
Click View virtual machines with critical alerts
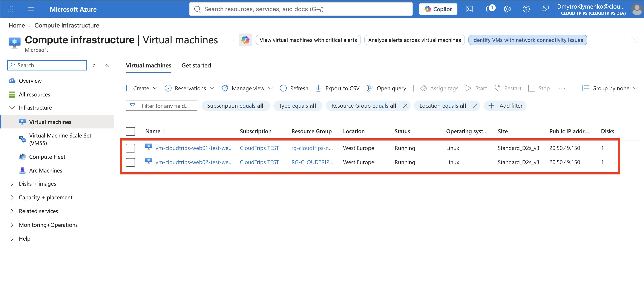[308, 40]
